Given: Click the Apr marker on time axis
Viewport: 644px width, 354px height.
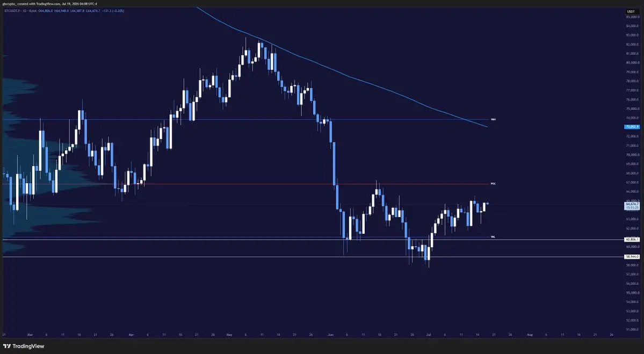Looking at the screenshot, I should coord(131,335).
